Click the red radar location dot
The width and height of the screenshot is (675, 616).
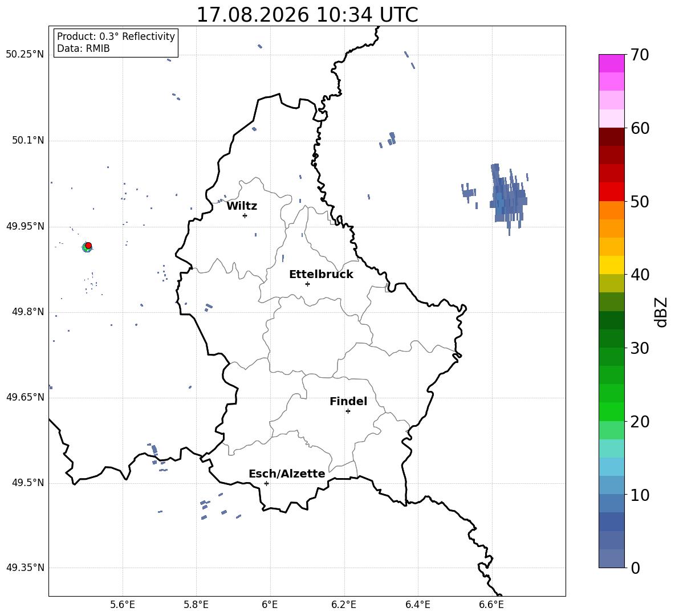(88, 246)
